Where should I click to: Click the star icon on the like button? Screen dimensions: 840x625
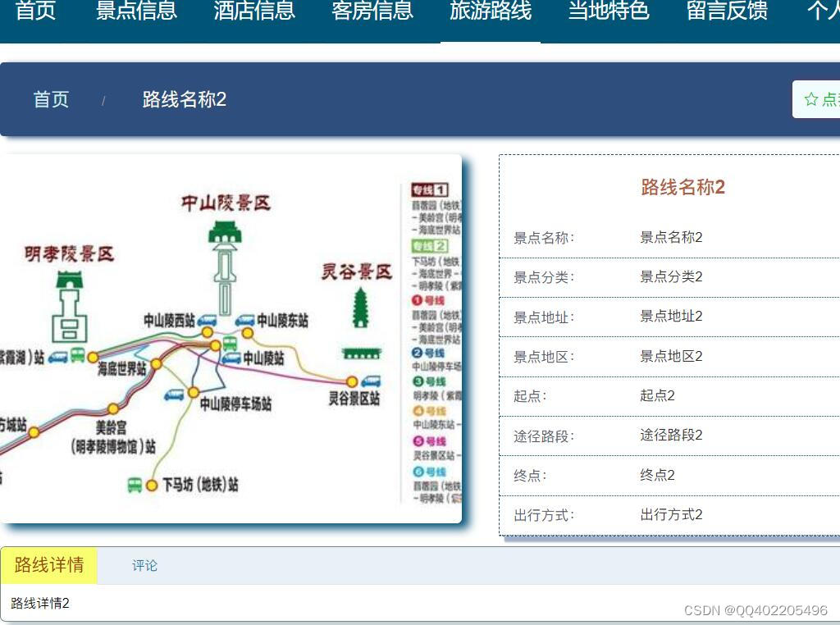(810, 98)
